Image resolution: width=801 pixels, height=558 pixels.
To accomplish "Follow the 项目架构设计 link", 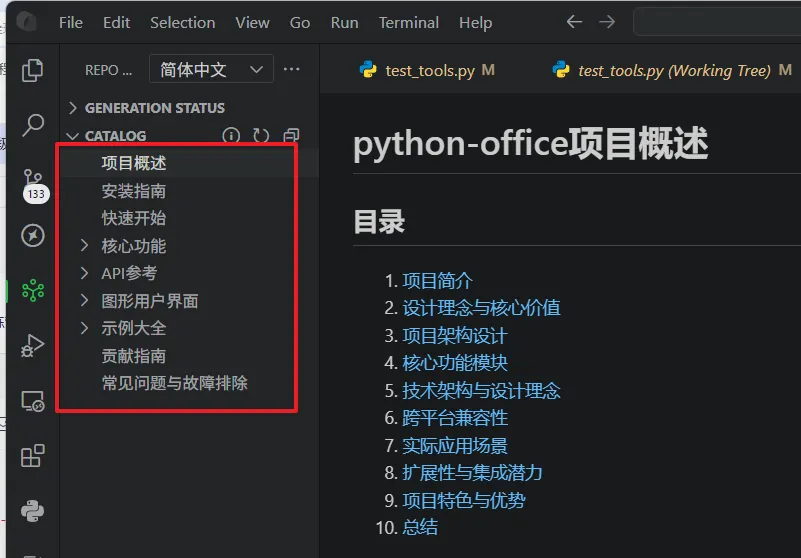I will coord(455,336).
